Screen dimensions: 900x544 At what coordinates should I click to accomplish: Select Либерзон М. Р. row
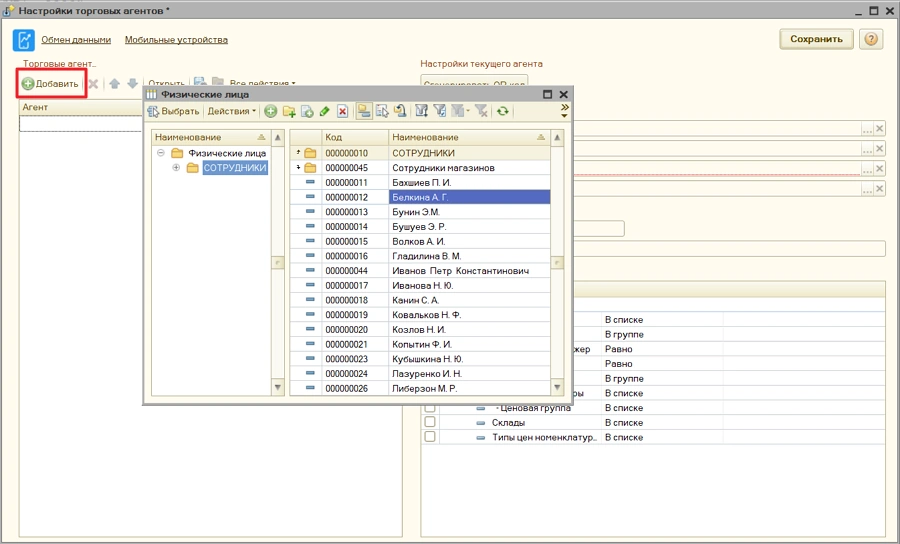click(x=420, y=388)
